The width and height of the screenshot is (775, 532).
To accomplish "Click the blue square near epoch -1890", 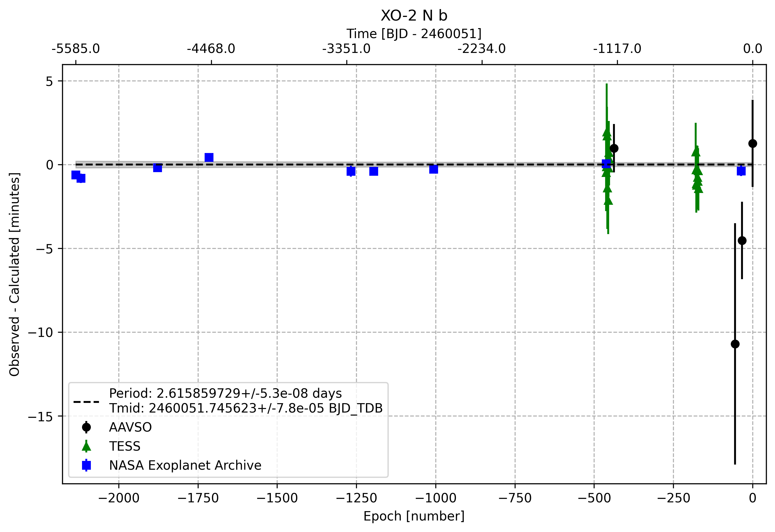I will click(x=157, y=168).
